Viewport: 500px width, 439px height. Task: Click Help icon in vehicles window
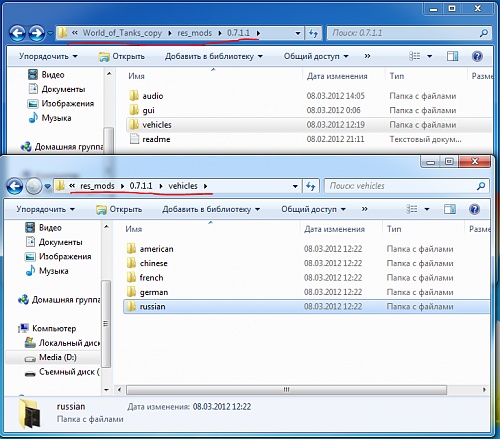tap(474, 209)
